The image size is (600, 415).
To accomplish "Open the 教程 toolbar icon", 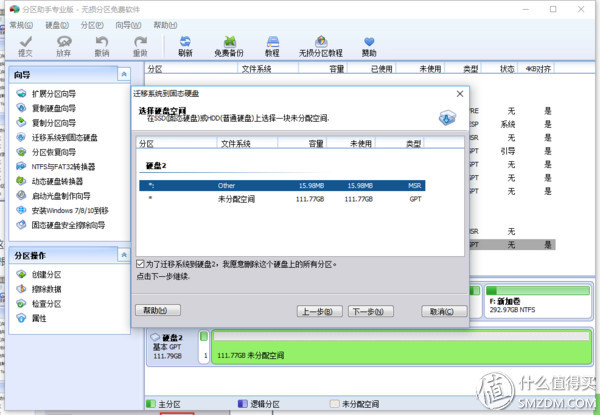I will pos(272,46).
